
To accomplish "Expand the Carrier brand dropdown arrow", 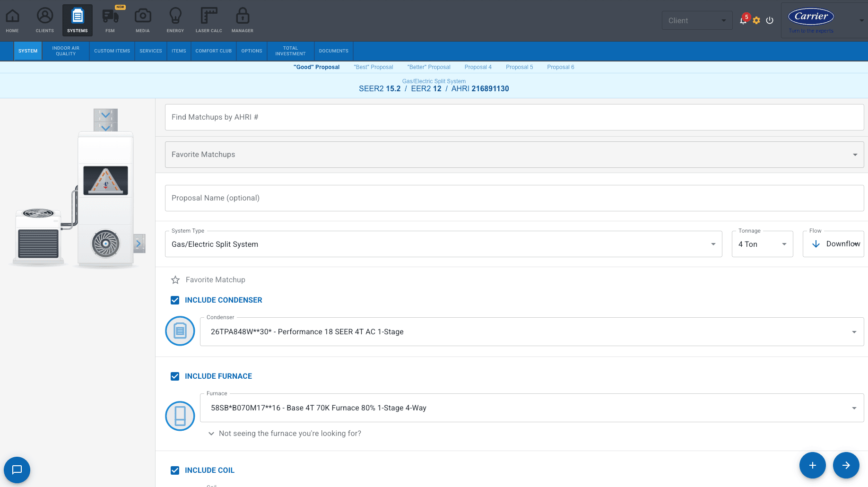I will tap(861, 20).
